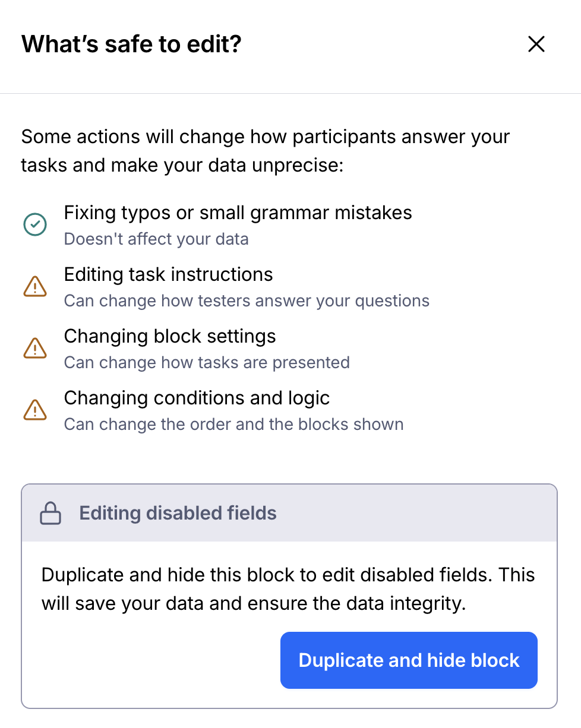Click Can change how testers answer caption
The height and width of the screenshot is (728, 581).
tap(247, 301)
